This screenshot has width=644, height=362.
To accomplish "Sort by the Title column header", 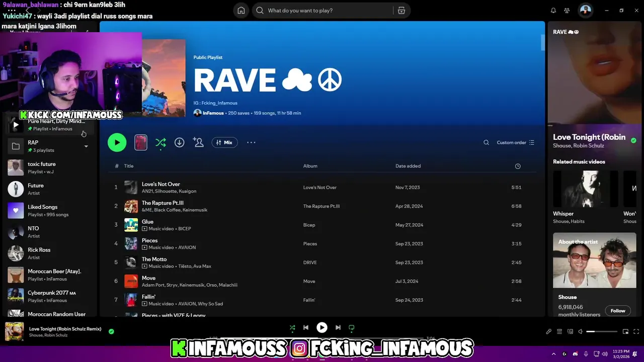I will tap(129, 166).
